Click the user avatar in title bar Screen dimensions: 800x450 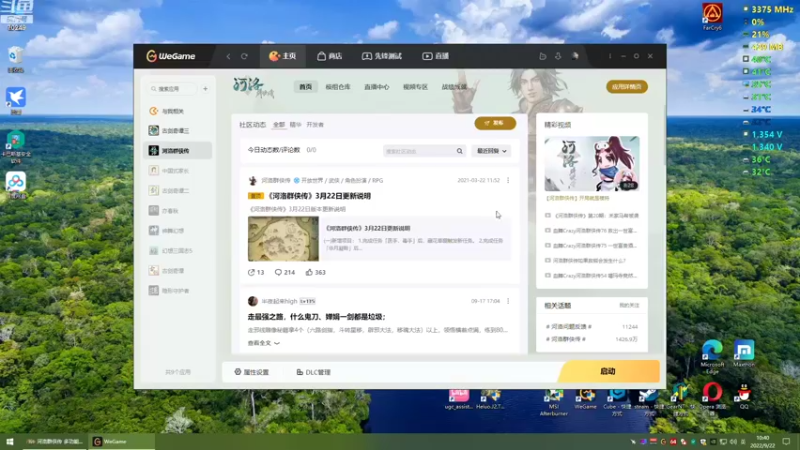[575, 56]
